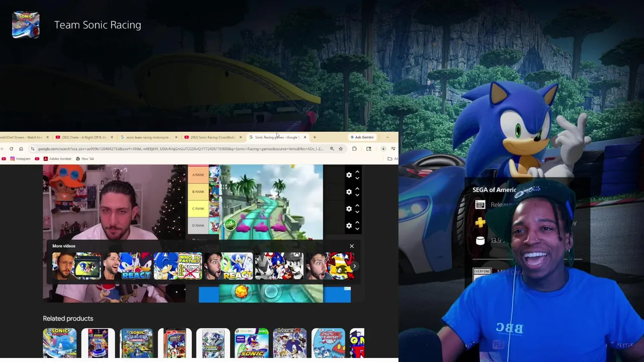Viewport: 644px width, 362px height.
Task: Open first More videos thumbnail with glasses
Action: tap(76, 266)
